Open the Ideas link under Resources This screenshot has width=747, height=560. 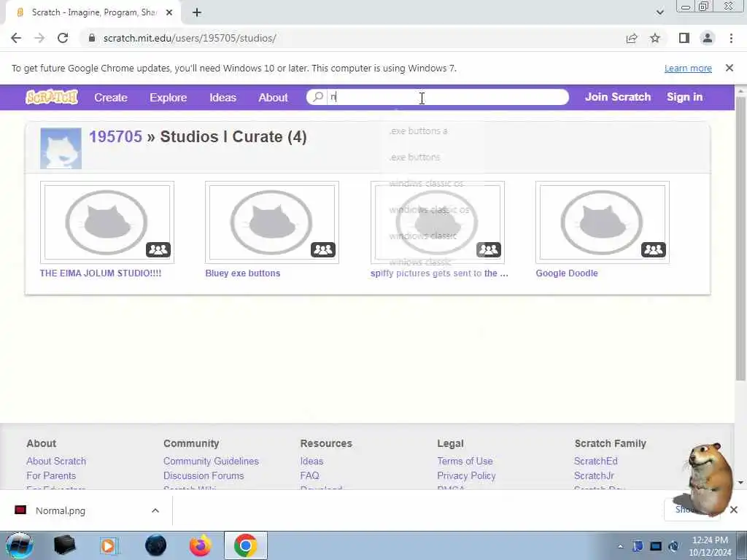tap(311, 461)
